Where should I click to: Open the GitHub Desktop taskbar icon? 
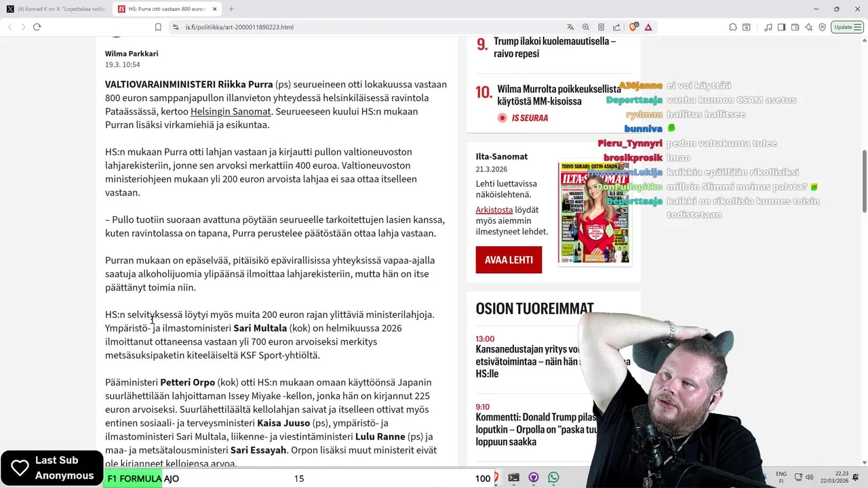coord(534,478)
